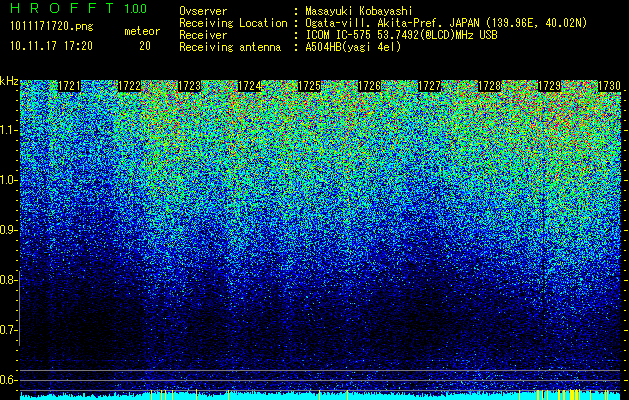Click the HROFFT 1.0.0 title text
Image resolution: width=629 pixels, height=400 pixels.
(x=79, y=8)
